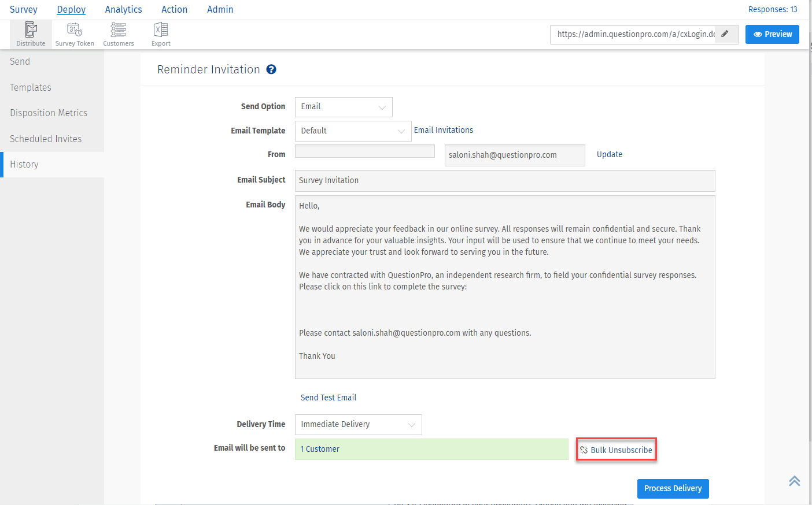Open the Distribute toolbar icon
This screenshot has width=812, height=505.
pyautogui.click(x=31, y=29)
